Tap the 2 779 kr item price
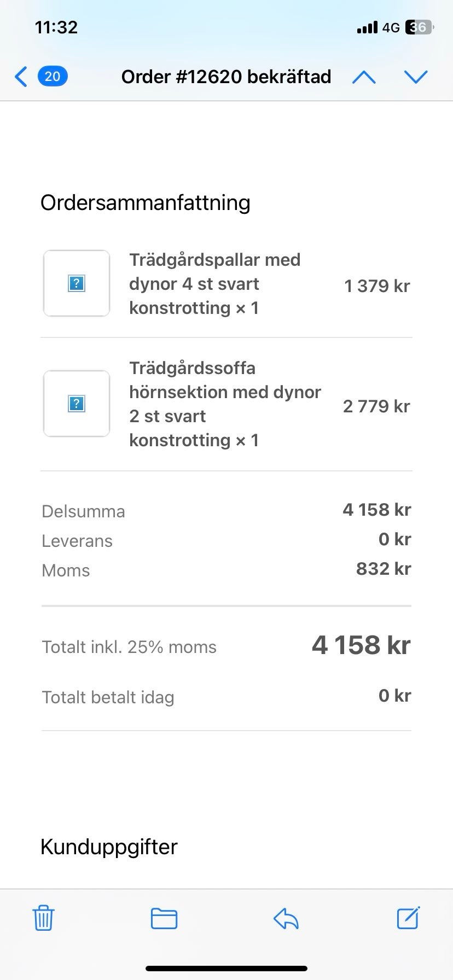Viewport: 453px width, 980px height. pos(376,406)
